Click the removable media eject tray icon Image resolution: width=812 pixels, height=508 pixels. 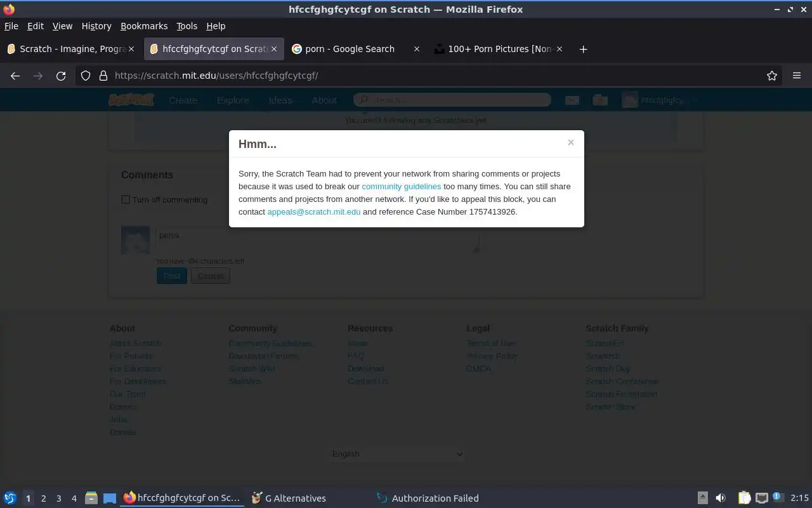(703, 498)
